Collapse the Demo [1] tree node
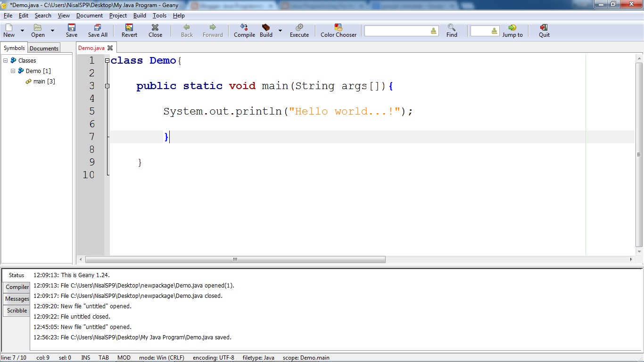 pyautogui.click(x=13, y=71)
